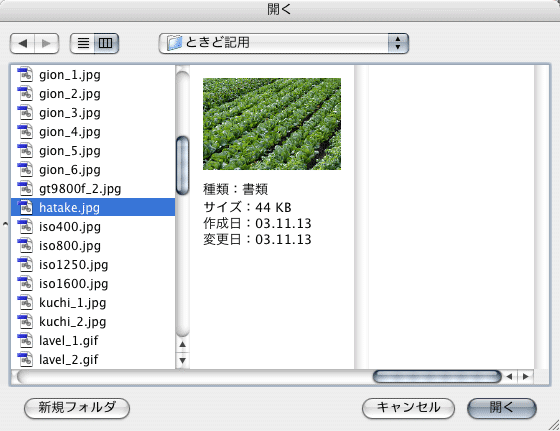Click the キャンセル button
Image resolution: width=560 pixels, height=431 pixels.
pyautogui.click(x=408, y=408)
